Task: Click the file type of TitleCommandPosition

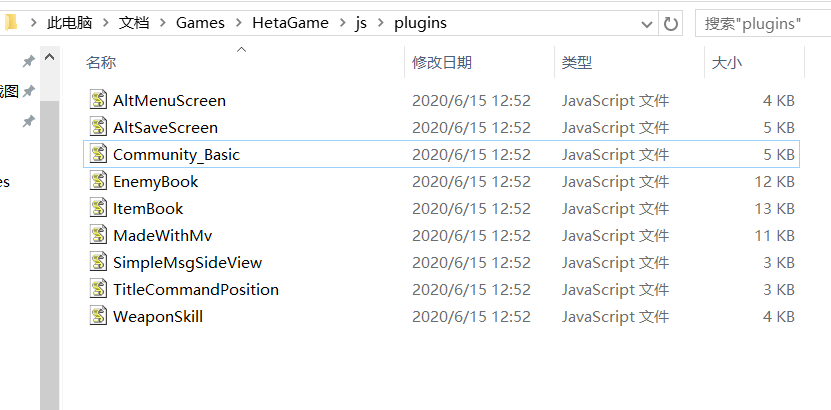Action: [615, 290]
